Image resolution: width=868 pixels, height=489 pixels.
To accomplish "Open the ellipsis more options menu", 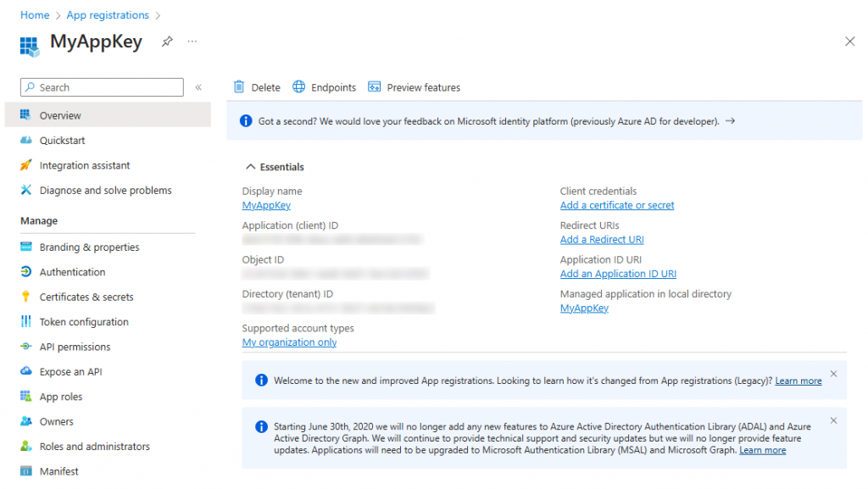I will [192, 42].
